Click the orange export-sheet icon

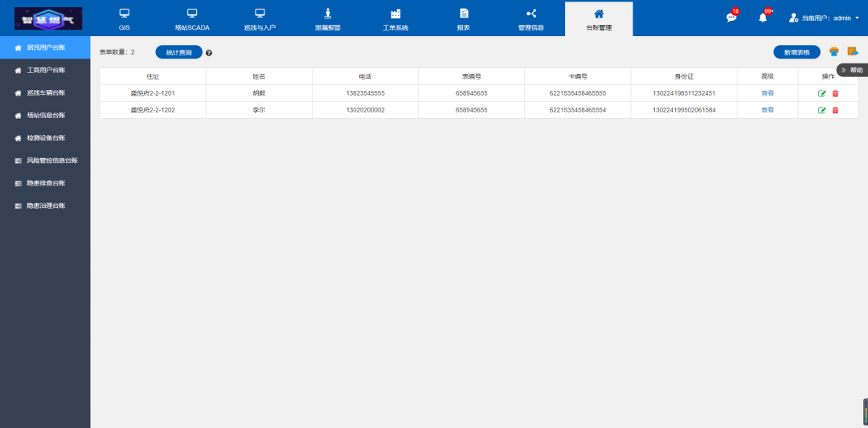(x=853, y=52)
